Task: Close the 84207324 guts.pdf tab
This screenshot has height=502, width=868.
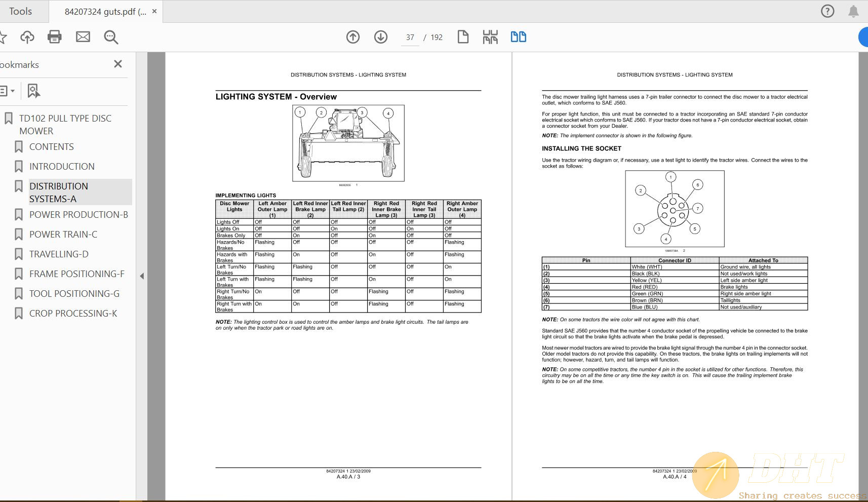Action: point(154,11)
